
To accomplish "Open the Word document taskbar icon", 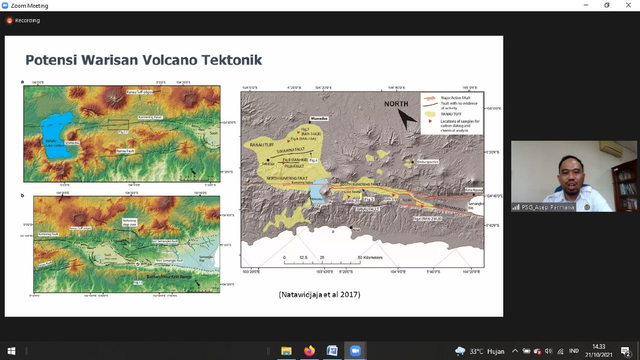I will click(332, 351).
